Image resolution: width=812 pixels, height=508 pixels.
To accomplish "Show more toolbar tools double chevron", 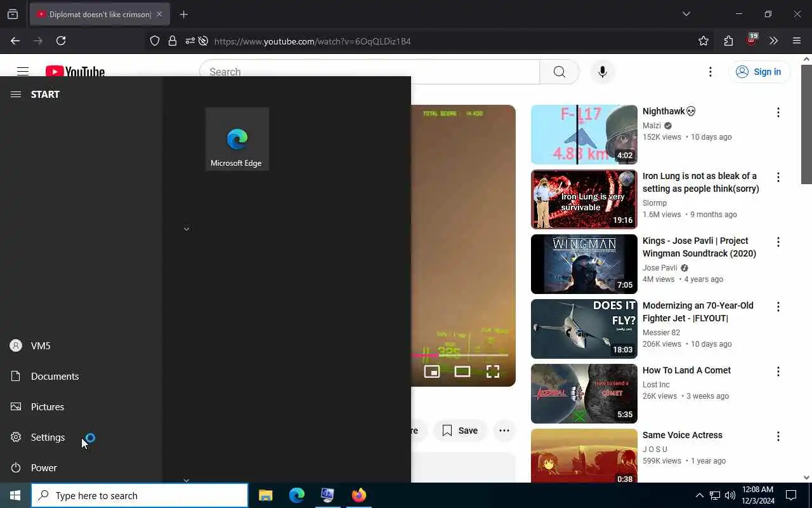I will (x=773, y=41).
